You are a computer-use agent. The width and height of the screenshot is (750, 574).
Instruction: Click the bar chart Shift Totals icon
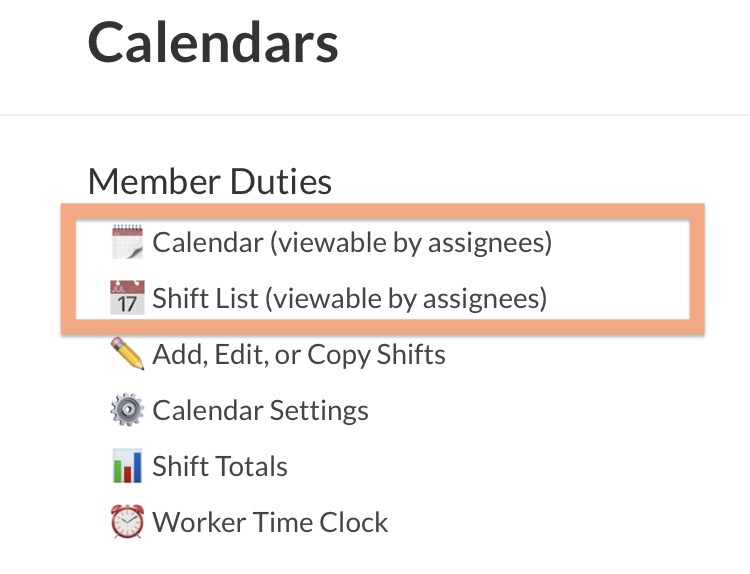pyautogui.click(x=127, y=466)
